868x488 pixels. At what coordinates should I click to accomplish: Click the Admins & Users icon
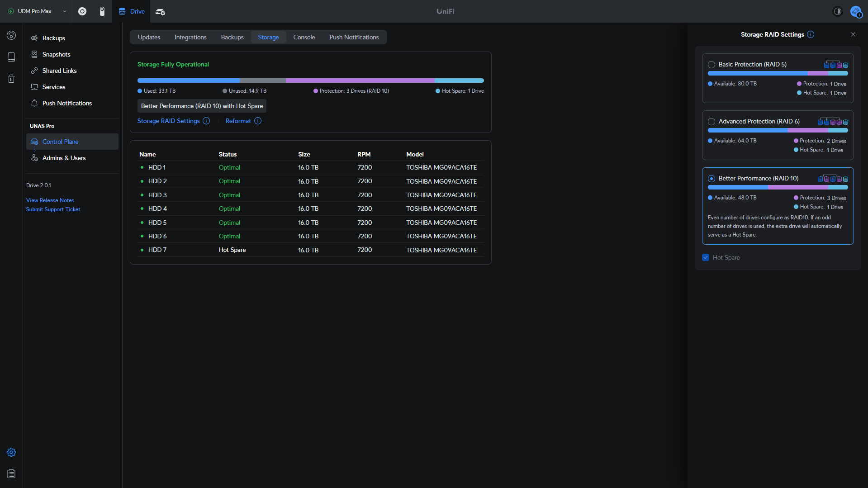click(x=34, y=158)
